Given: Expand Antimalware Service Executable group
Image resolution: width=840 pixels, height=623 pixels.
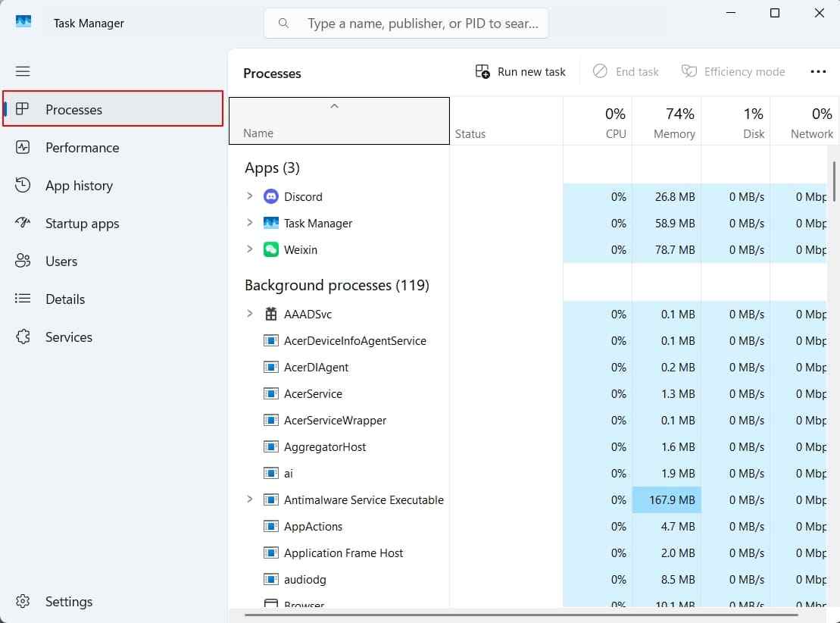Looking at the screenshot, I should tap(250, 499).
